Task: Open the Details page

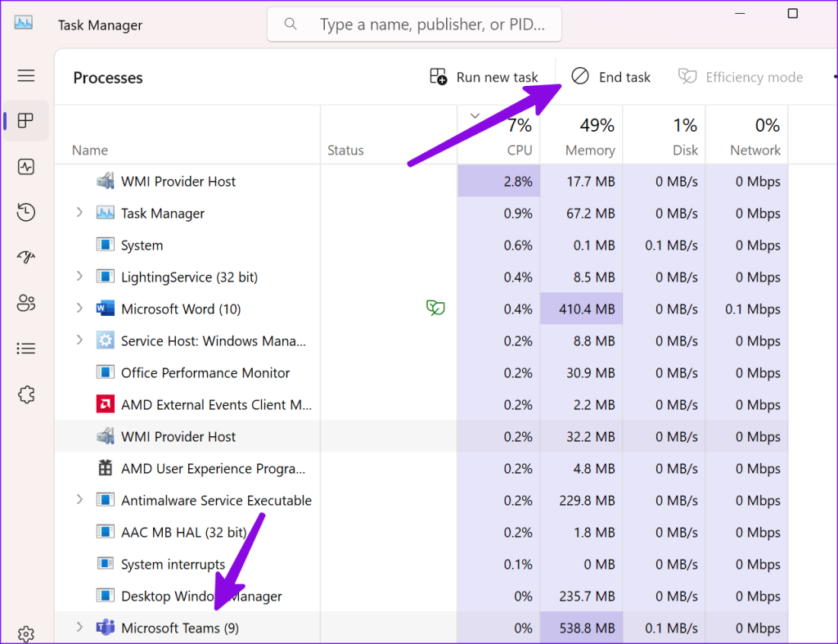Action: (25, 348)
